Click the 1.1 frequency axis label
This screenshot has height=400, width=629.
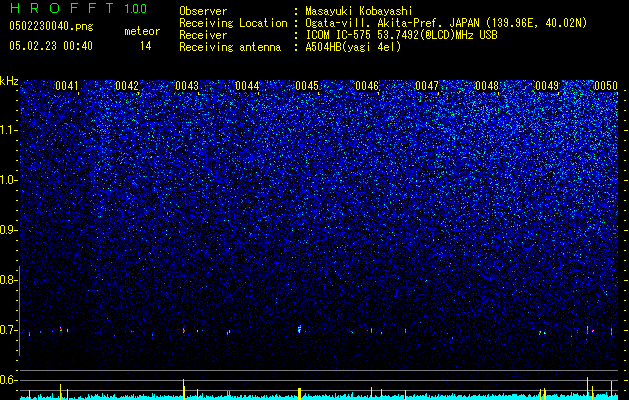coord(7,130)
